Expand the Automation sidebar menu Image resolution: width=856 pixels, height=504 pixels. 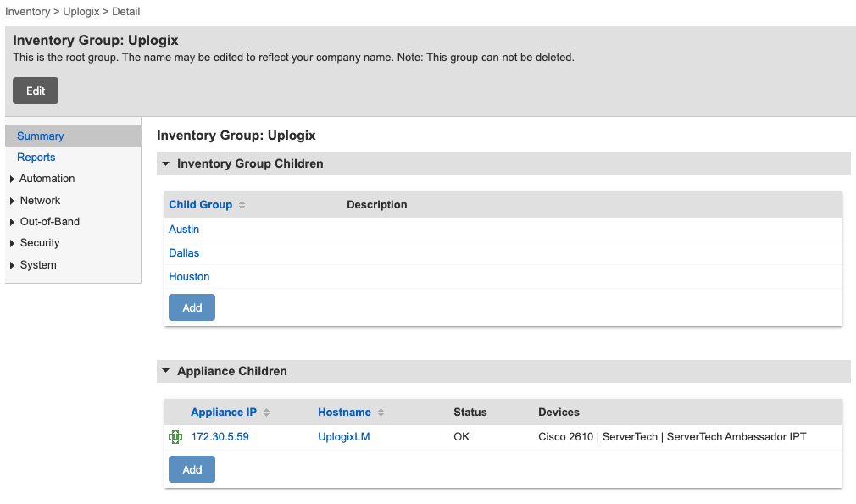point(12,179)
